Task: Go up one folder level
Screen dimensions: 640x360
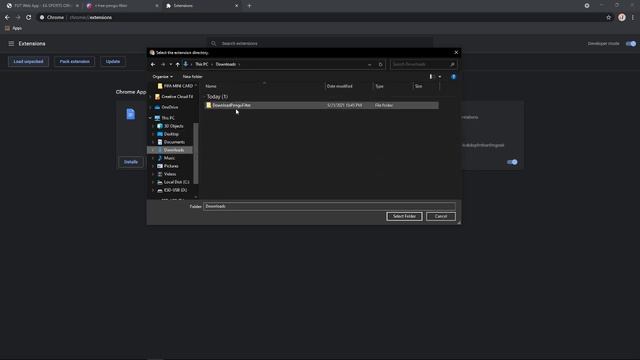Action: [x=178, y=64]
